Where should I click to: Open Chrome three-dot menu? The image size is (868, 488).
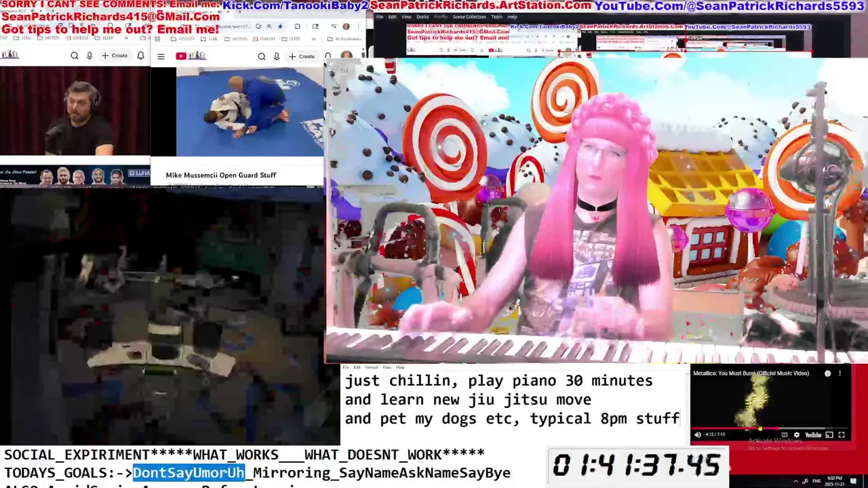[358, 26]
